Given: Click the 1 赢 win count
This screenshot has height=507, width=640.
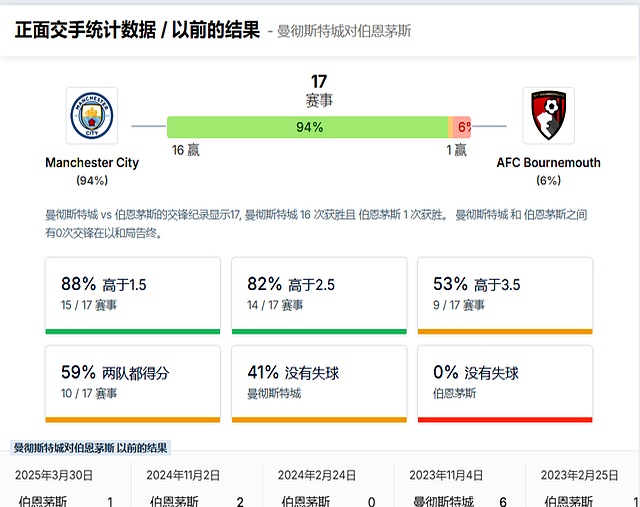Looking at the screenshot, I should pyautogui.click(x=456, y=150).
